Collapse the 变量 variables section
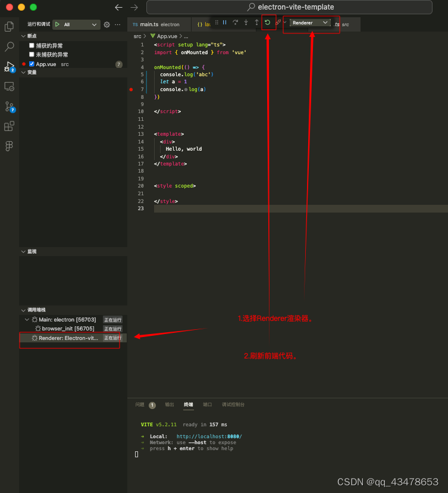448x493 pixels. 23,72
